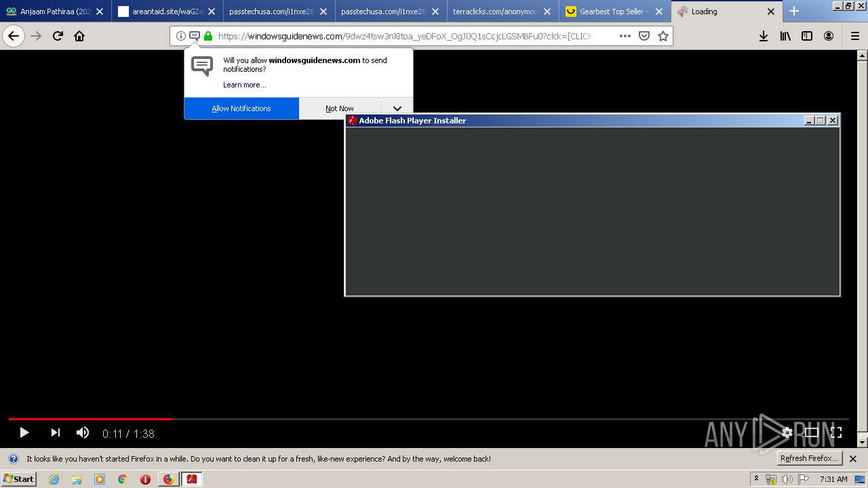Screen dimensions: 868x488
Task: Close Adobe Flash Player Installer window
Action: pos(833,121)
